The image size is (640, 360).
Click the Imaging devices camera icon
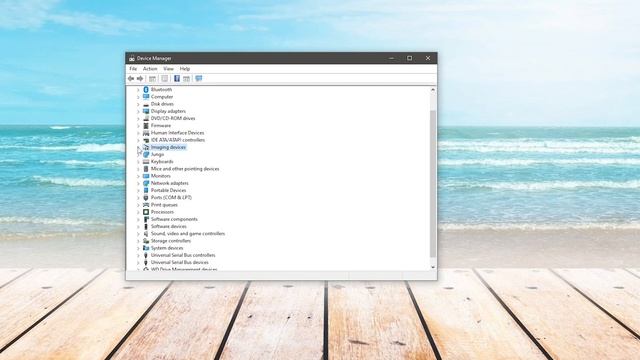pos(146,147)
